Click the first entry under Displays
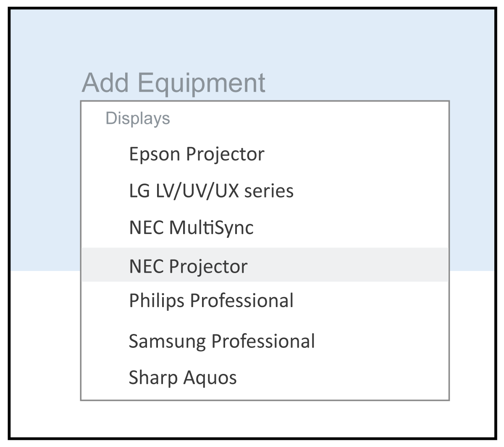504x447 pixels. pyautogui.click(x=197, y=154)
